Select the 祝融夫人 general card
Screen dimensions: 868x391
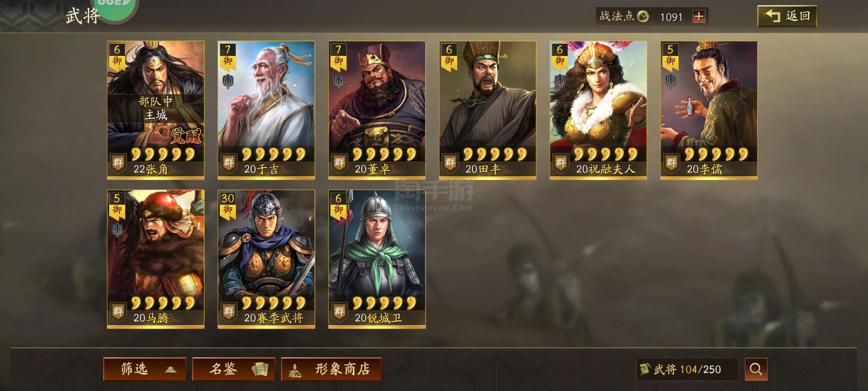click(x=598, y=110)
